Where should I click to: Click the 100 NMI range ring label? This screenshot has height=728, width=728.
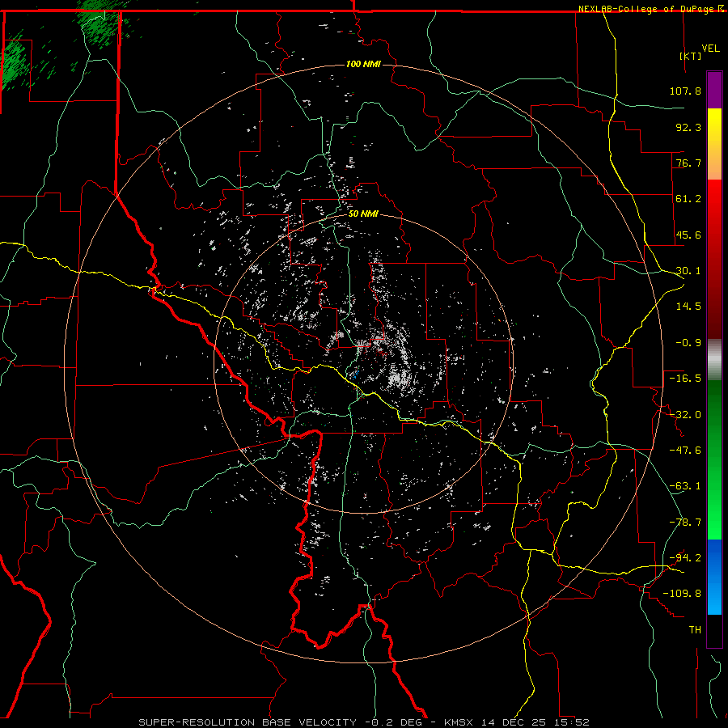tap(363, 64)
